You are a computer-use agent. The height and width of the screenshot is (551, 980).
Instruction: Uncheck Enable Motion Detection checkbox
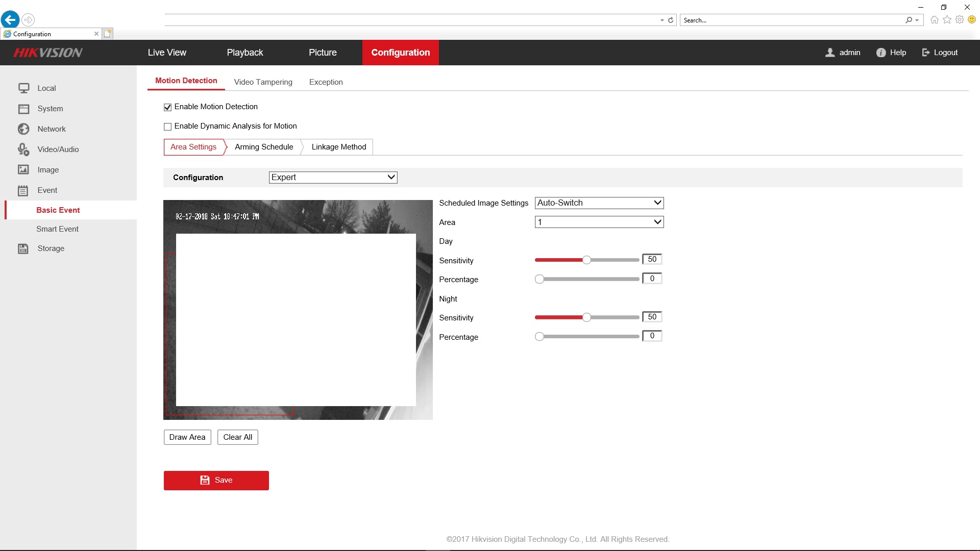click(167, 107)
